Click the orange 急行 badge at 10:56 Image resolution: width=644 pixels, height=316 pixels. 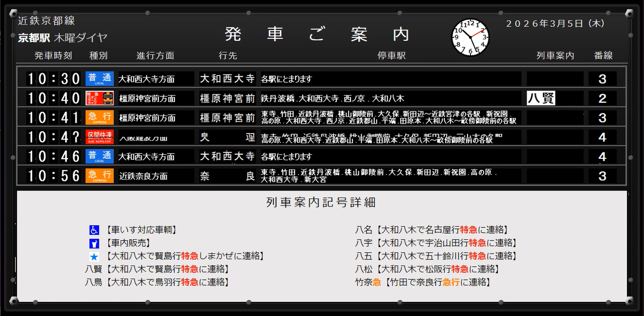[99, 176]
